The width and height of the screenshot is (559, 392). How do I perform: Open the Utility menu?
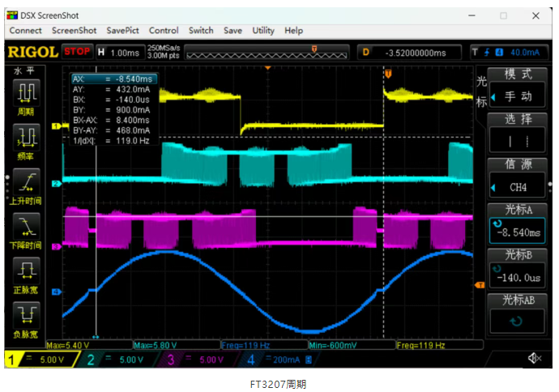pyautogui.click(x=263, y=31)
